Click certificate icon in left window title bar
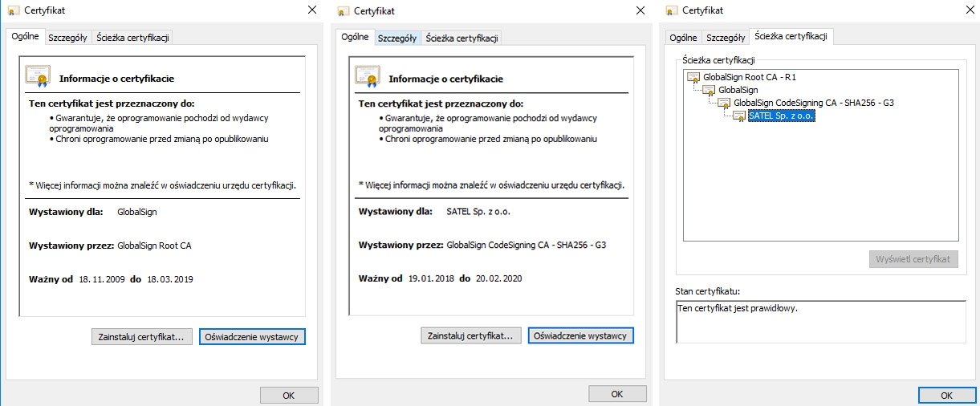 [x=15, y=10]
